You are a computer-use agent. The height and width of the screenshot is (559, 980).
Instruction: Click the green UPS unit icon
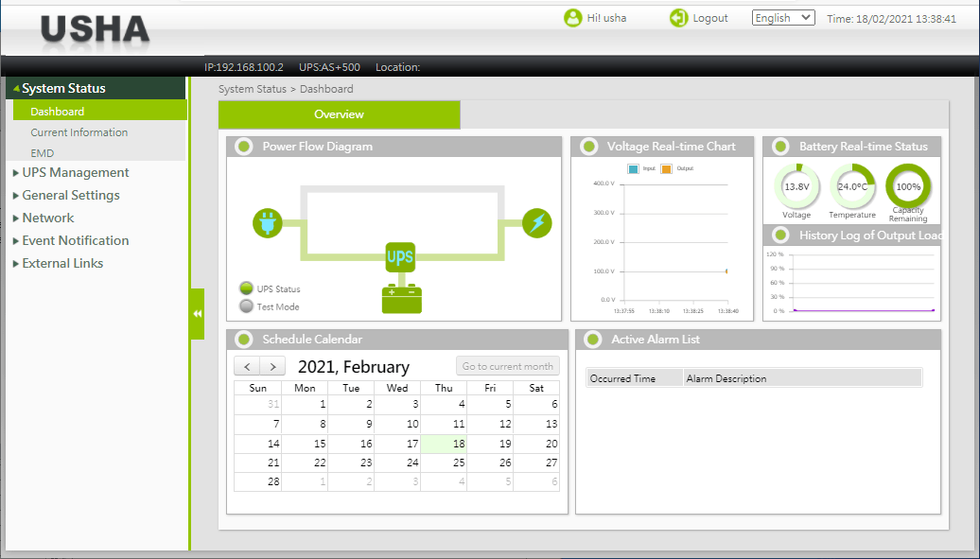pyautogui.click(x=400, y=257)
